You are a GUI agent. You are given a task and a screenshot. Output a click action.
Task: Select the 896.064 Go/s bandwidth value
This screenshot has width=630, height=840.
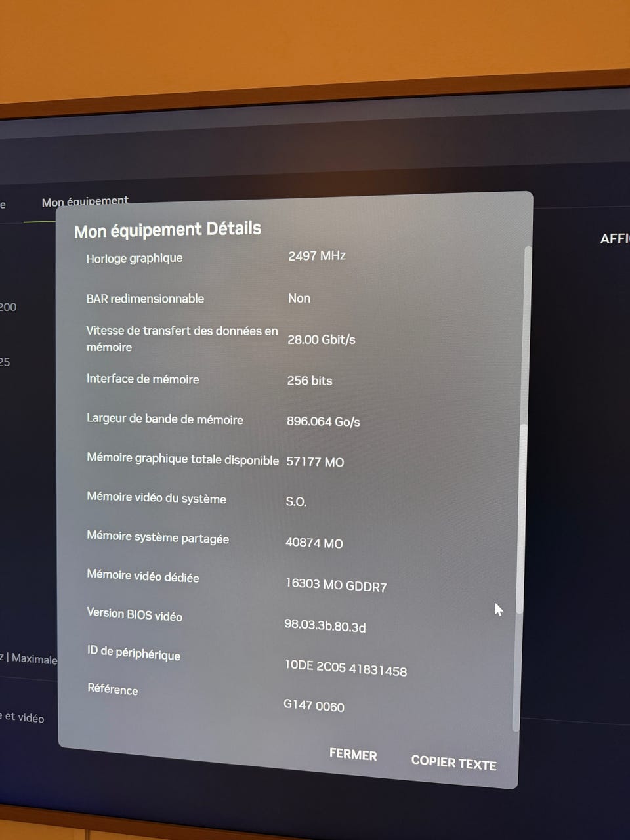pyautogui.click(x=323, y=421)
